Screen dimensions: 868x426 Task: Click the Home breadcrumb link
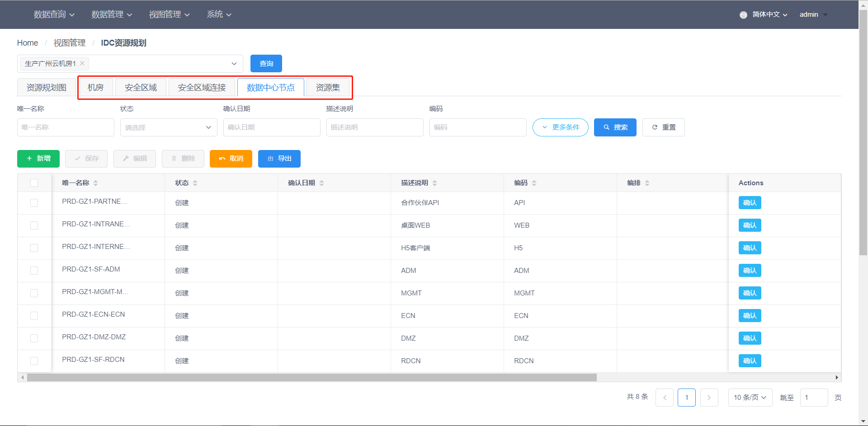(x=28, y=43)
